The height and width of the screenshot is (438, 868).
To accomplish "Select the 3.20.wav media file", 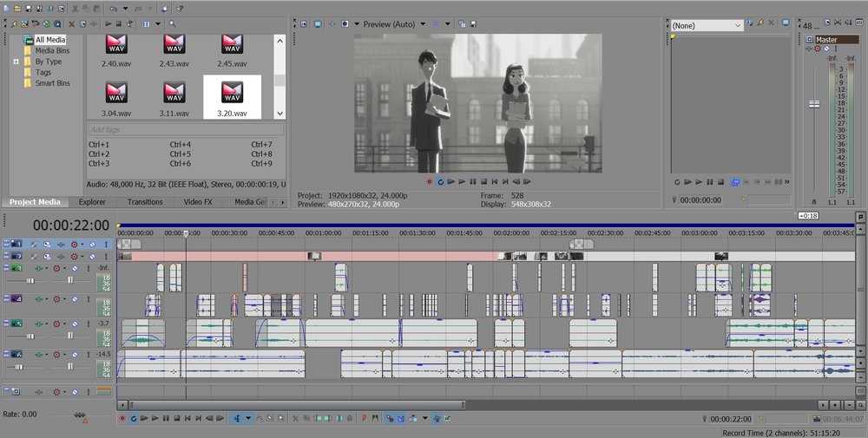I will 232,97.
